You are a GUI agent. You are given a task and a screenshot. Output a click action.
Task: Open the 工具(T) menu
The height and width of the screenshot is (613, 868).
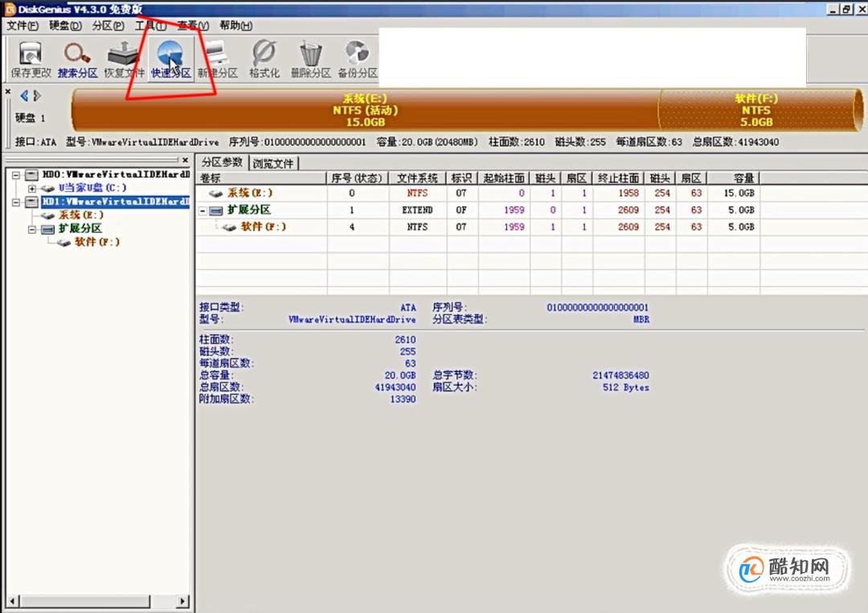[150, 26]
